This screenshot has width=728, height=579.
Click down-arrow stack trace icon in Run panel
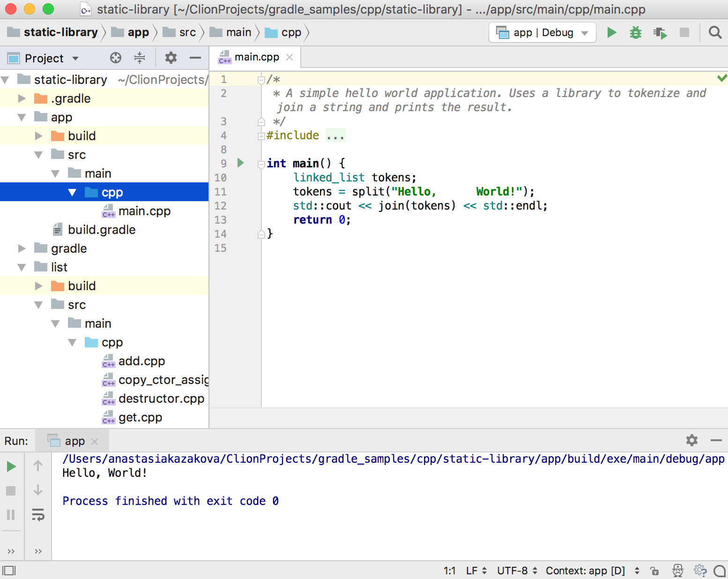[38, 490]
